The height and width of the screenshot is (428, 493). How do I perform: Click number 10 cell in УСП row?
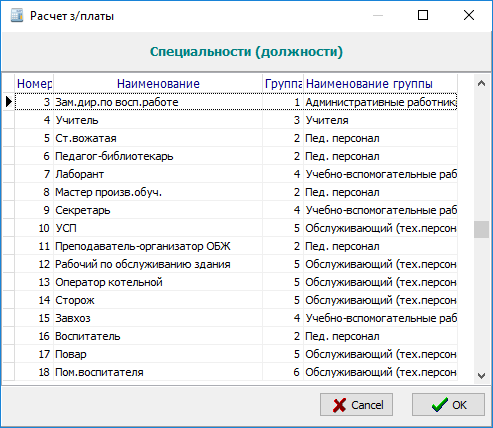(x=34, y=228)
